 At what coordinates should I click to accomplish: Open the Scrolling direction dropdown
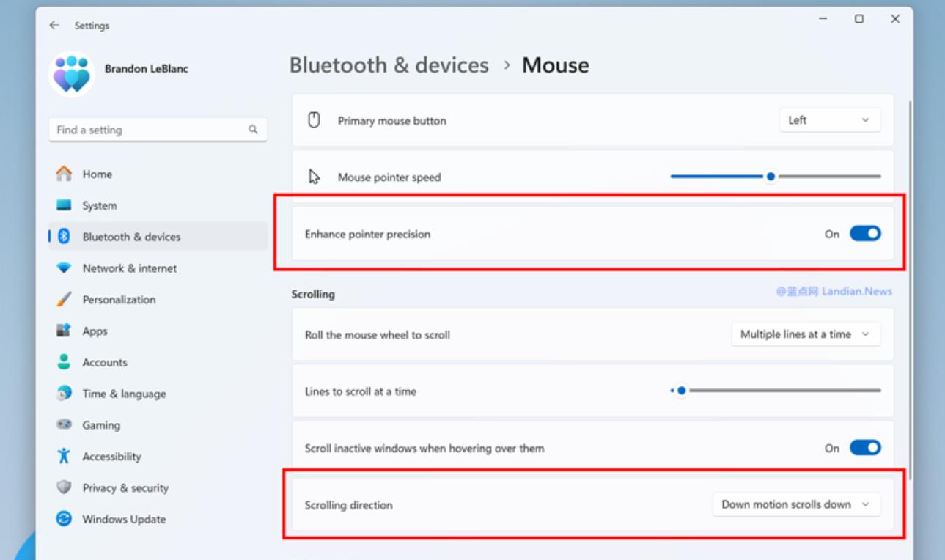[x=796, y=504]
